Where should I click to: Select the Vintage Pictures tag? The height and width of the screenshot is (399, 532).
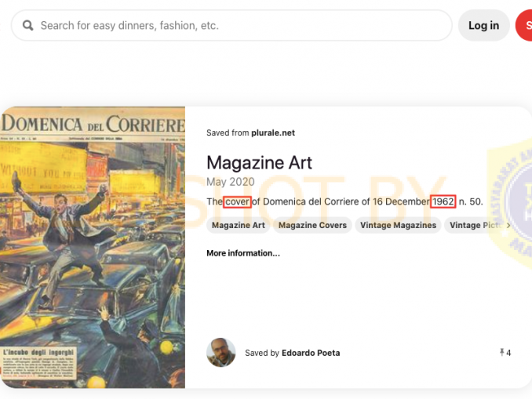point(477,225)
